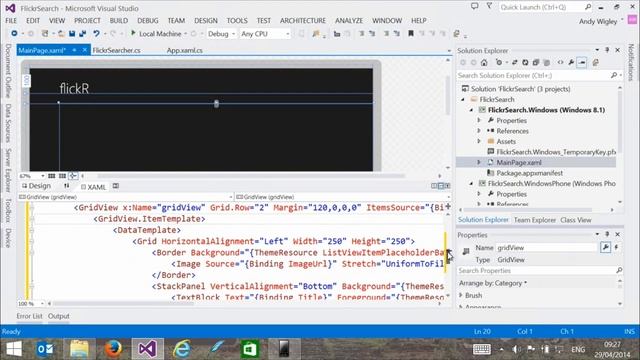This screenshot has width=640, height=360.
Task: Open the BUILD menu
Action: click(118, 20)
